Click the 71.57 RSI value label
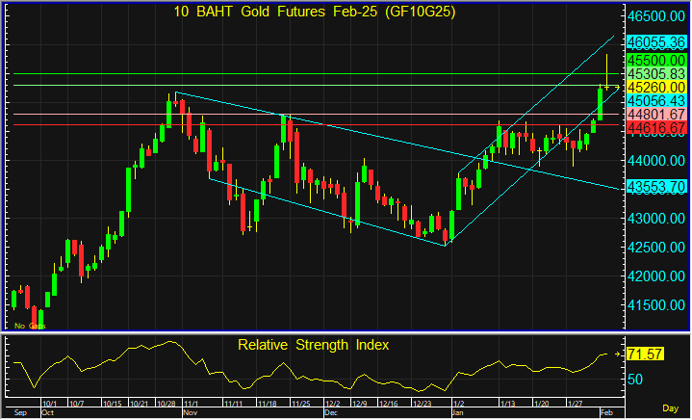 click(x=645, y=354)
